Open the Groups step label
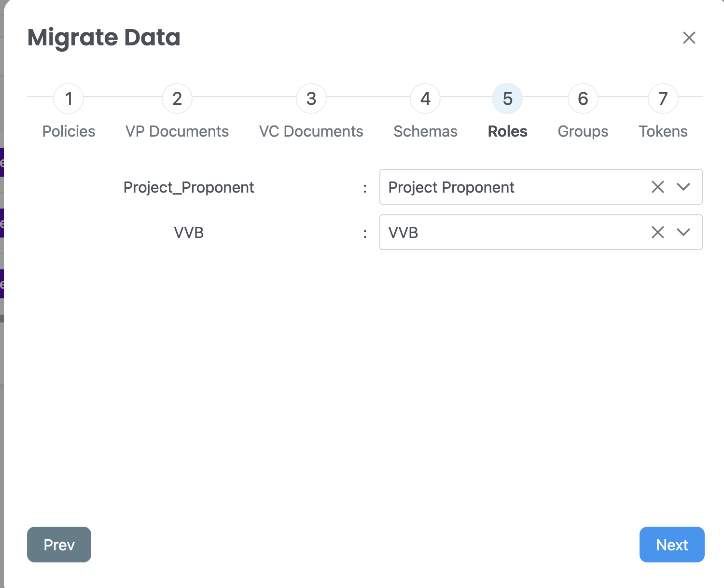Viewport: 724px width, 588px height. 583,131
